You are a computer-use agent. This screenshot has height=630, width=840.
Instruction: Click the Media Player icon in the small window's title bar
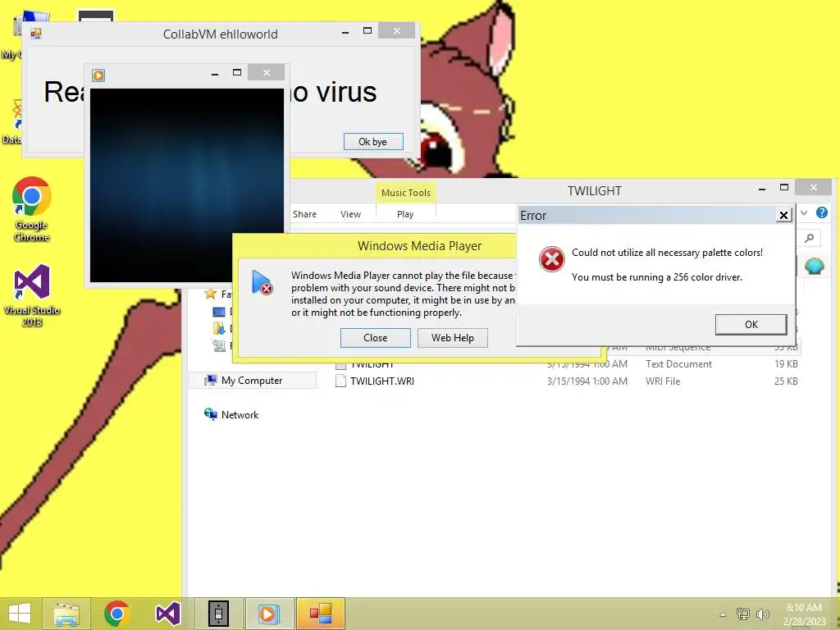tap(98, 75)
